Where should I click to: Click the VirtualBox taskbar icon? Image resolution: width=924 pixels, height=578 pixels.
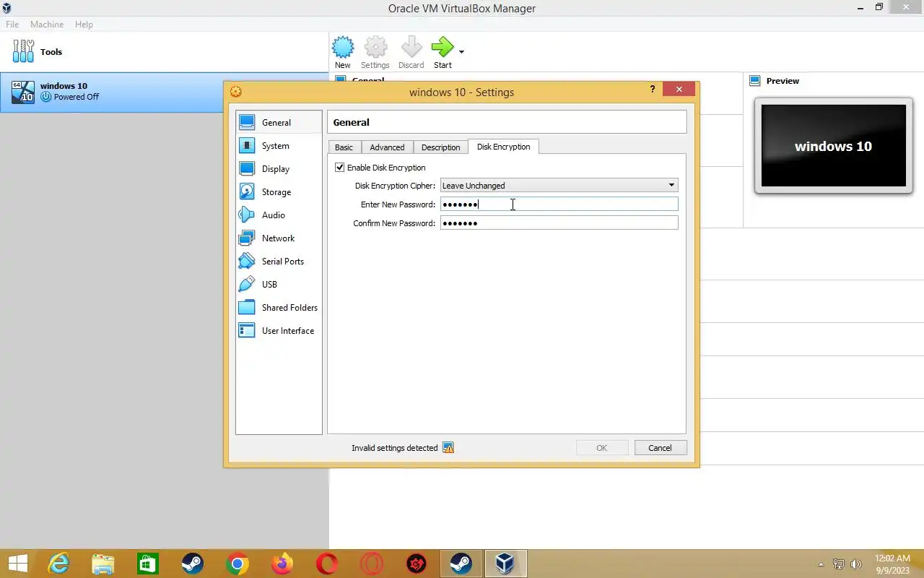[505, 564]
